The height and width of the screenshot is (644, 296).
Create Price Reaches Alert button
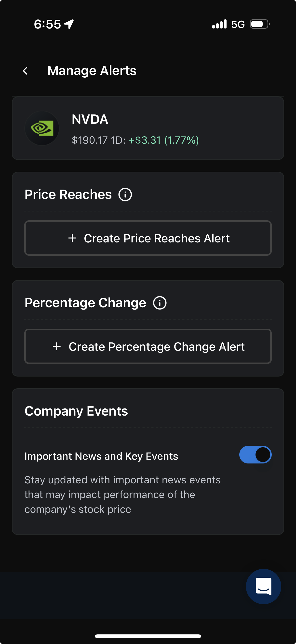[148, 238]
